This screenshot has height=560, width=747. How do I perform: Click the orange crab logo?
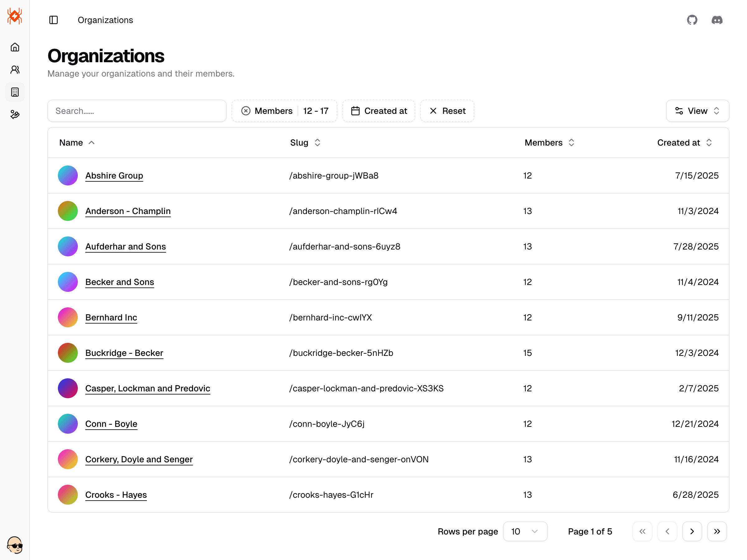pos(14,16)
